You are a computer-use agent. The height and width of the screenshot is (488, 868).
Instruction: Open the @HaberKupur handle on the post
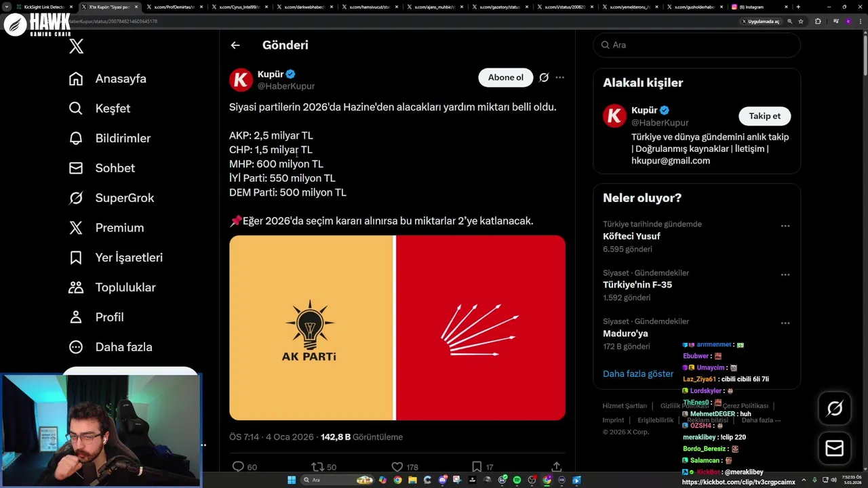pos(285,86)
